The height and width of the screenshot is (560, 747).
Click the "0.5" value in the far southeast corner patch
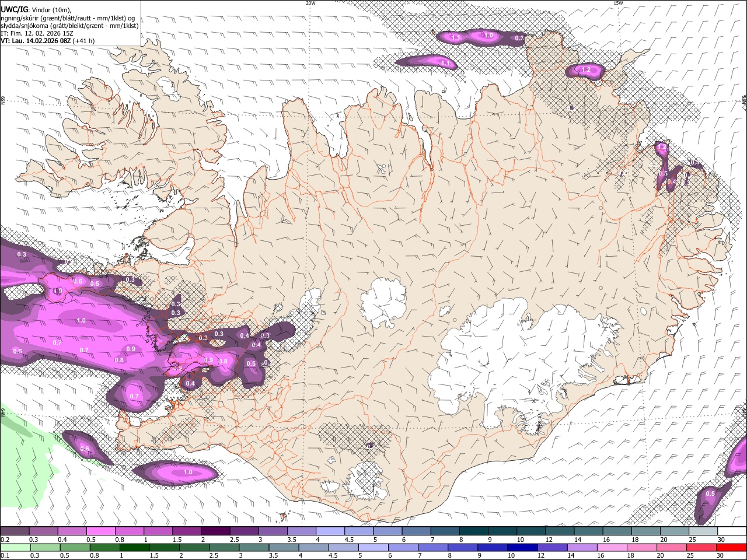tap(710, 494)
